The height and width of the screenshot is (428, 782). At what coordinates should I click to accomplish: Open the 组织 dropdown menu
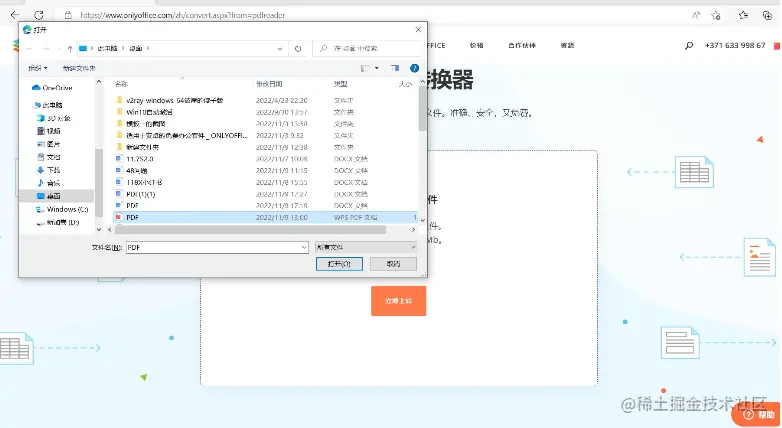[x=38, y=68]
